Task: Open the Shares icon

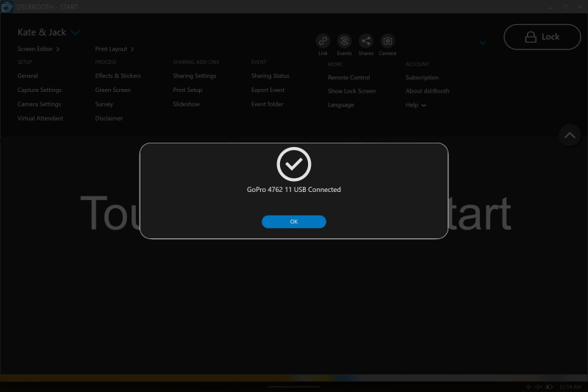Action: coord(366,41)
